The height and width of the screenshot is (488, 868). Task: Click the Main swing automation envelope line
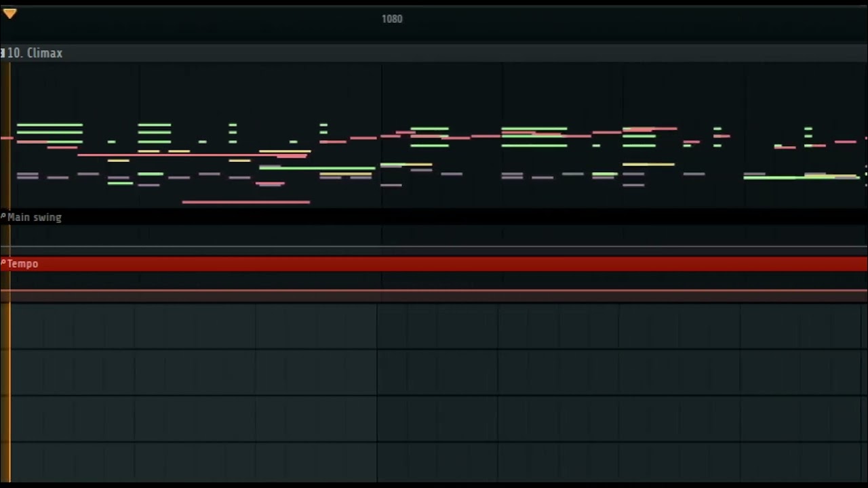(434, 247)
